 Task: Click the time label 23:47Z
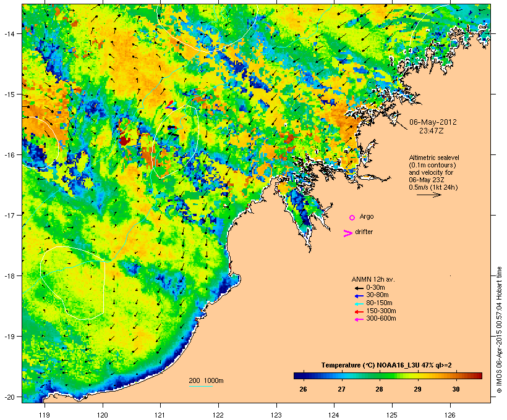coord(432,131)
